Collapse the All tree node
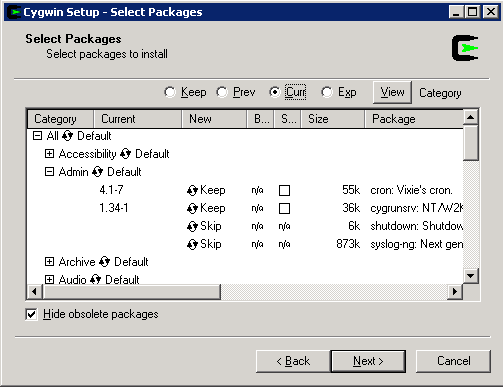Screen dimensions: 503x387 [37, 136]
